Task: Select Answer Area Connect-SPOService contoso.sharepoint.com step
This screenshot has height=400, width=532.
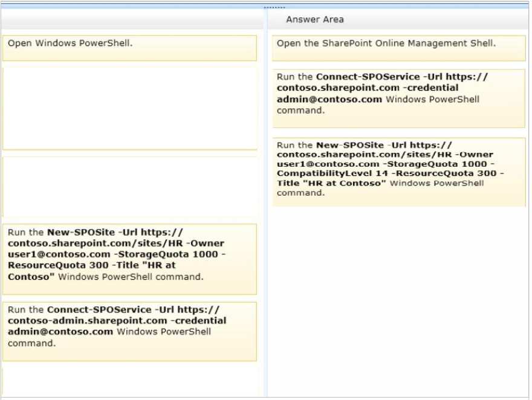Action: tap(398, 98)
